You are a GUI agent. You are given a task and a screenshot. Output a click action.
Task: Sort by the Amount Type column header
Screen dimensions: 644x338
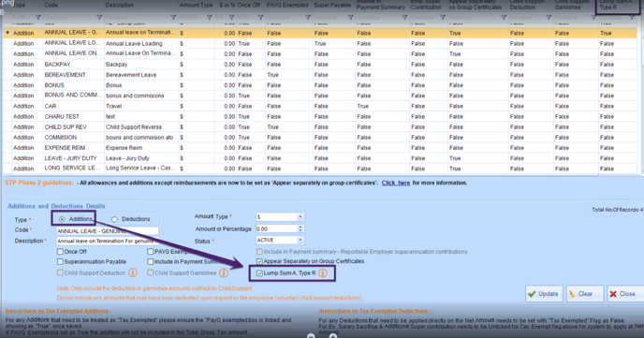point(196,6)
